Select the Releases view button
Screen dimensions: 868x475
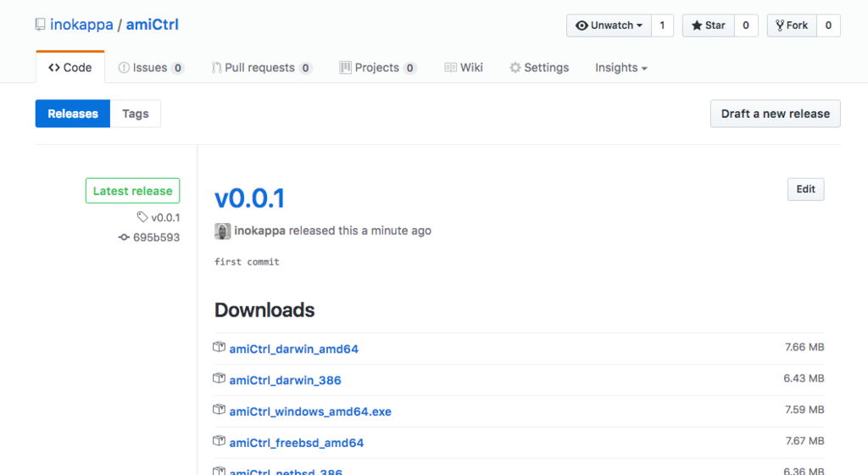tap(73, 114)
